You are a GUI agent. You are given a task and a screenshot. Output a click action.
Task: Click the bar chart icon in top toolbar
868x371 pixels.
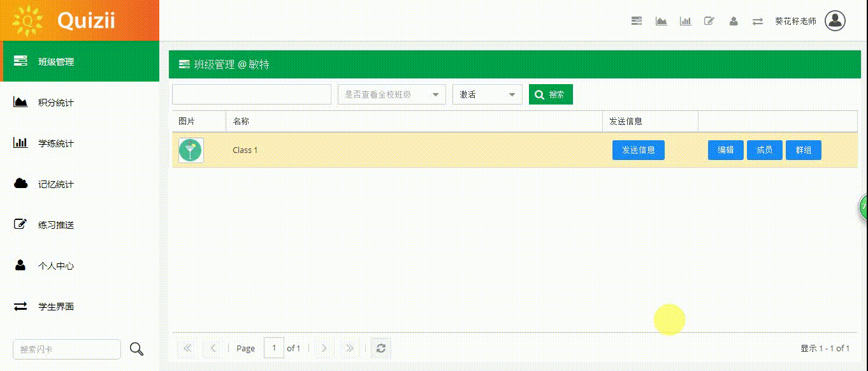click(x=685, y=21)
